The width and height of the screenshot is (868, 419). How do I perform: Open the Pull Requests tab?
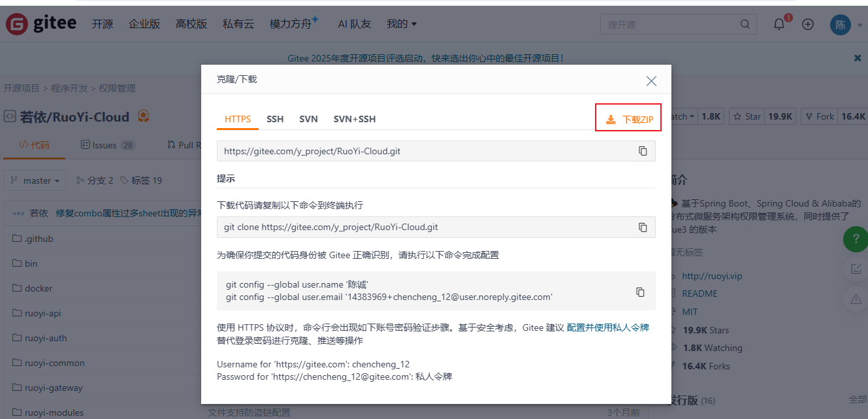pyautogui.click(x=184, y=145)
